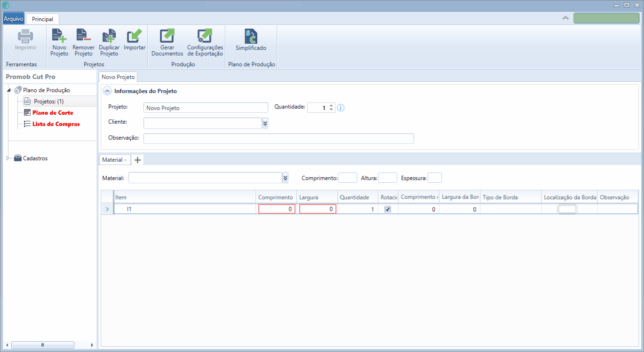Screen dimensions: 644x352
Task: Collapse Informações do Projeto section
Action: 107,91
